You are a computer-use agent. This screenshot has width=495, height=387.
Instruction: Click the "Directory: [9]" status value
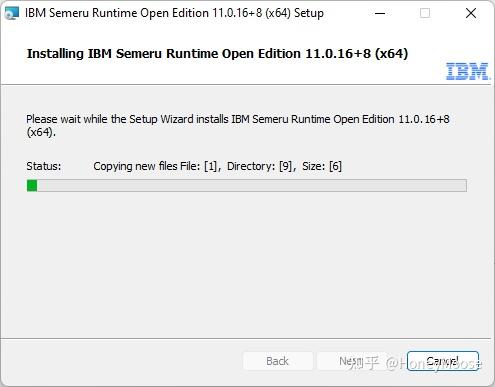tap(260, 166)
